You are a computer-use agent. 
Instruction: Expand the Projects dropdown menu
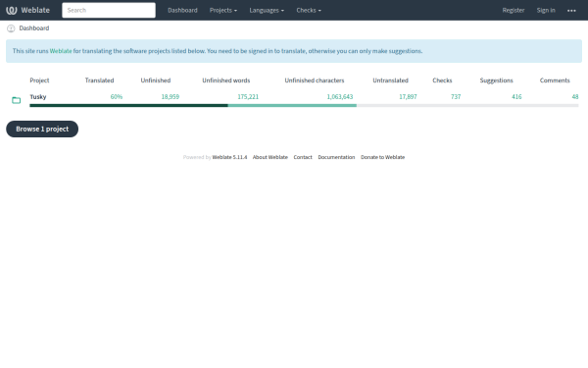pyautogui.click(x=223, y=10)
